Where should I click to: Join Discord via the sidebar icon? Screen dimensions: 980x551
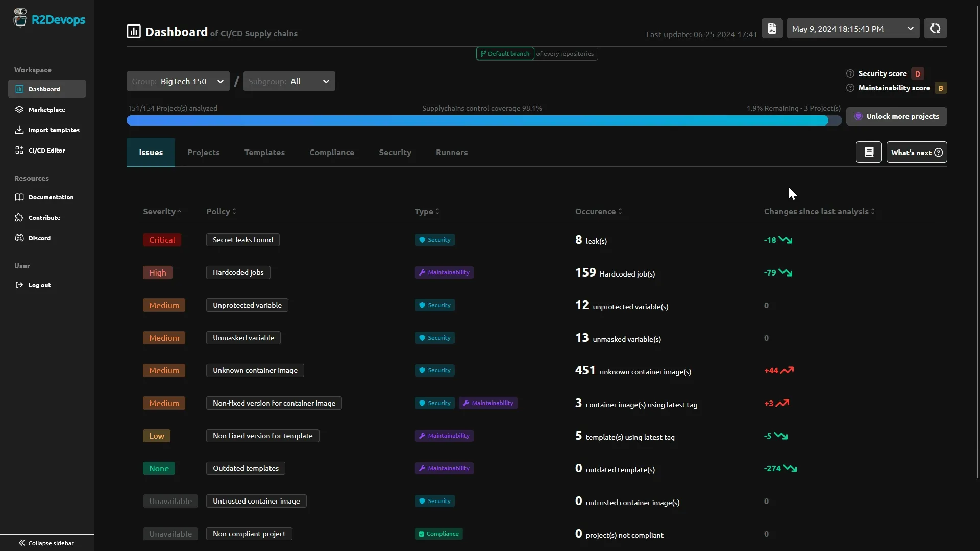39,238
